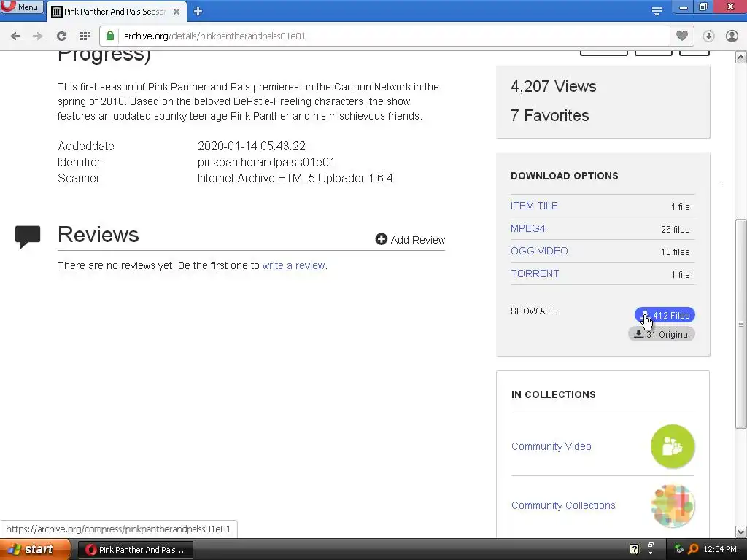Reload the current page

click(61, 36)
